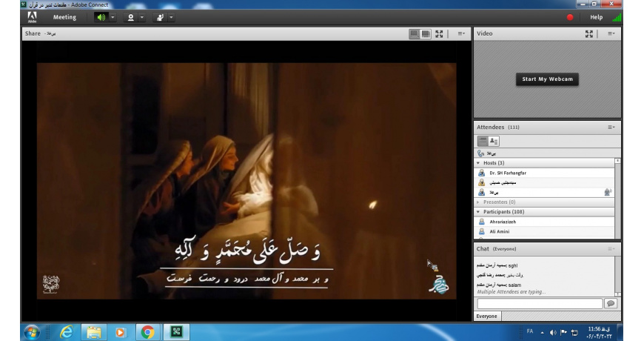Select host Dr. SH Farhangfar
The width and height of the screenshot is (644, 341).
click(545, 173)
